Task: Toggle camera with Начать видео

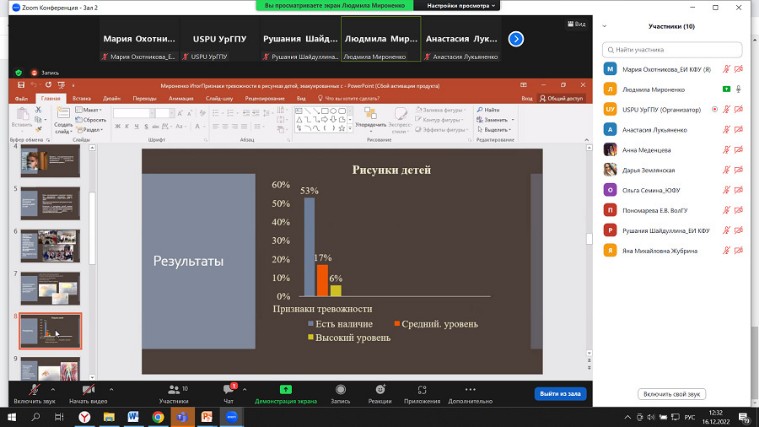Action: [87, 390]
